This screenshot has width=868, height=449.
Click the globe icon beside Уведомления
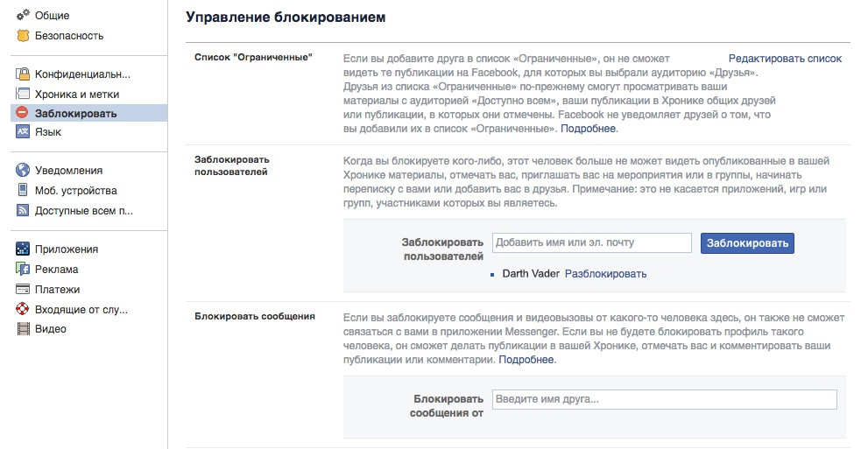pos(24,171)
